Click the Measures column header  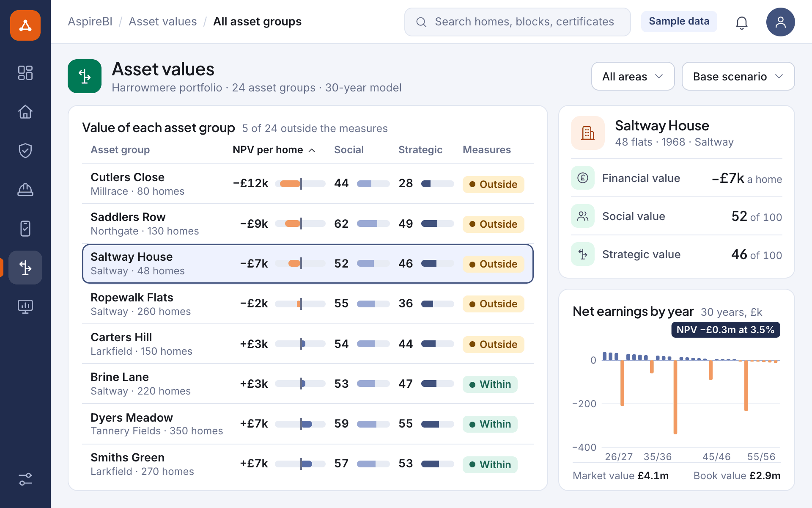(x=487, y=150)
